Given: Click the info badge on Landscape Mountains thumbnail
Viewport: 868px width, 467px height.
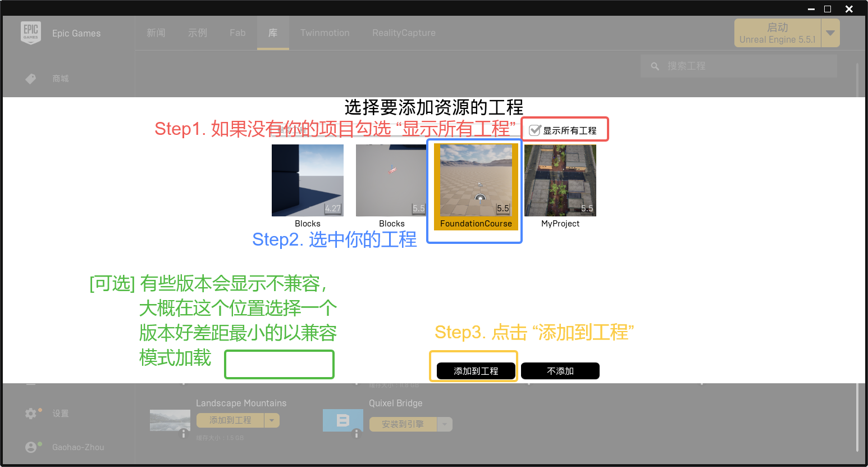Looking at the screenshot, I should click(x=184, y=434).
